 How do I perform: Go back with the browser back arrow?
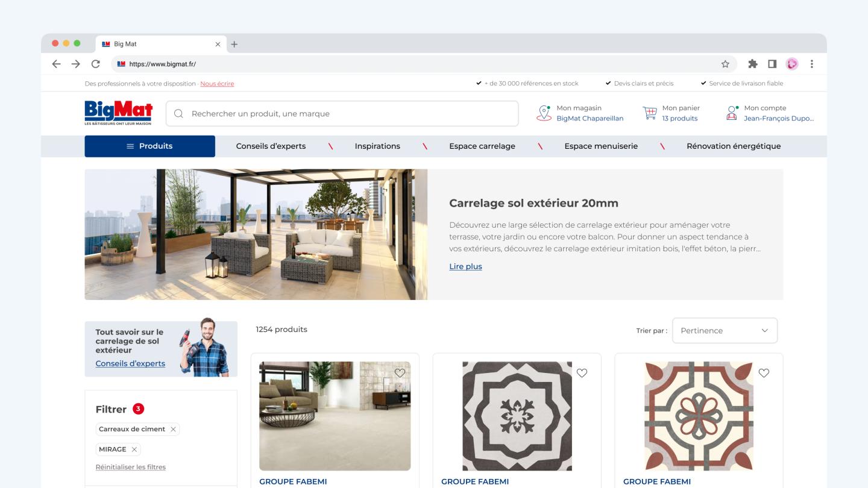pos(56,64)
